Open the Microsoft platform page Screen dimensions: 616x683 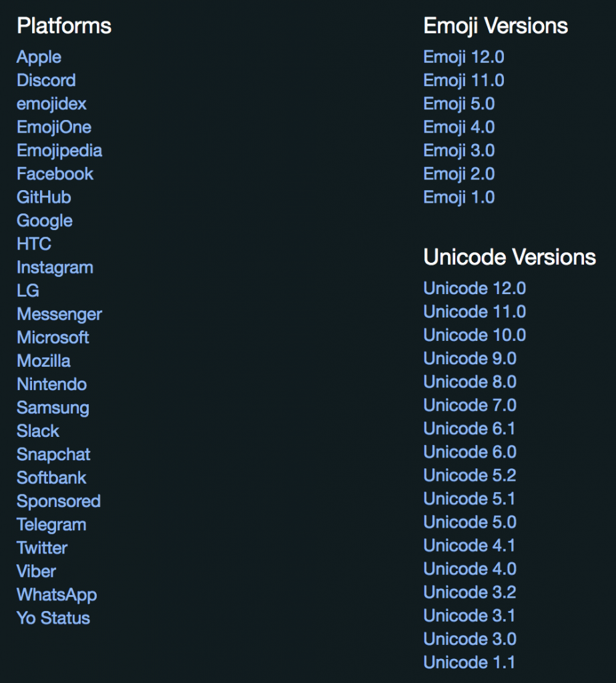[x=53, y=337]
